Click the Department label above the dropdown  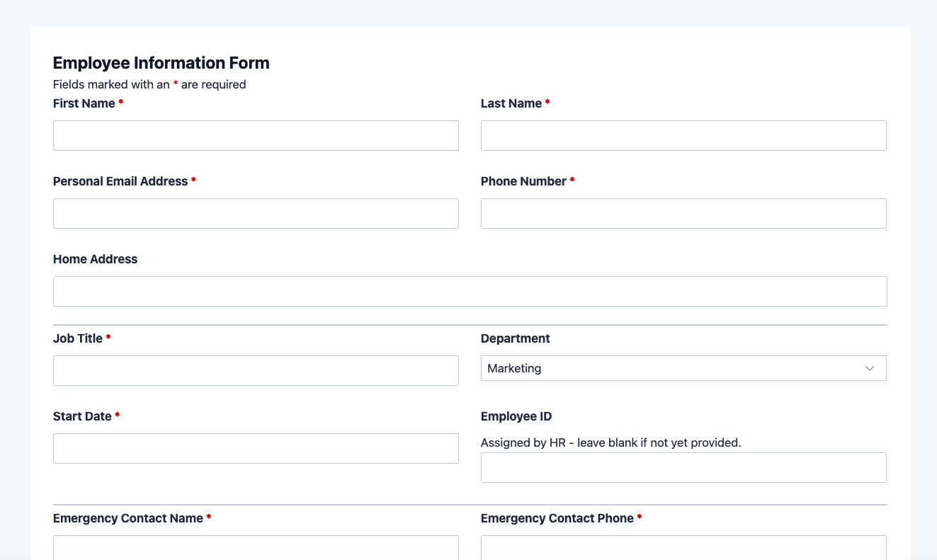(x=515, y=338)
